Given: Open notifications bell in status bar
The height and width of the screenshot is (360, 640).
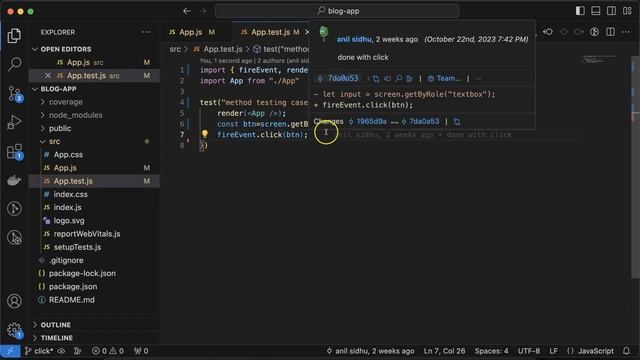Looking at the screenshot, I should point(627,351).
